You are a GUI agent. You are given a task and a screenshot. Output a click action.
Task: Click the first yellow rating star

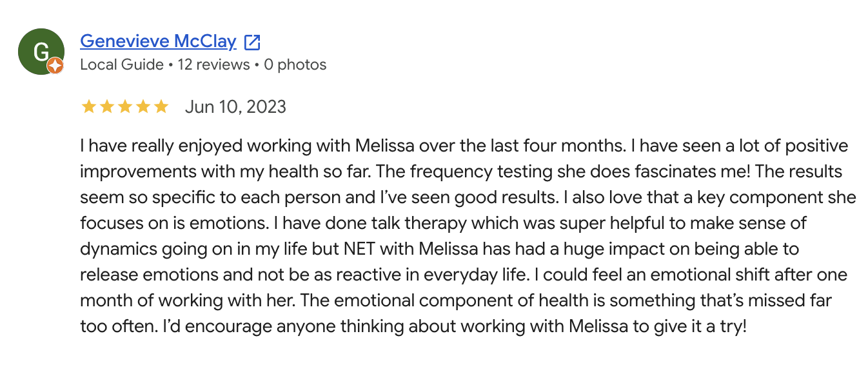(88, 106)
